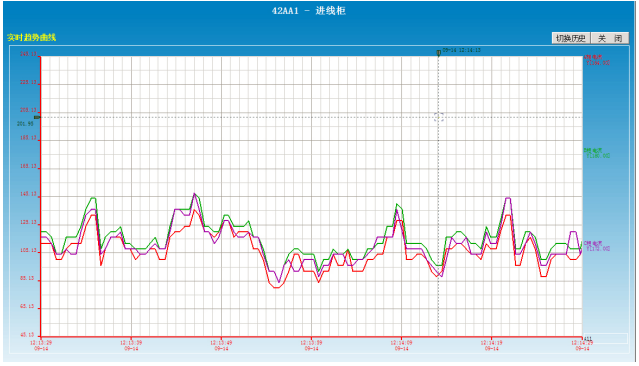
Task: Click the 65.13 Y-axis label
Action: (28, 306)
